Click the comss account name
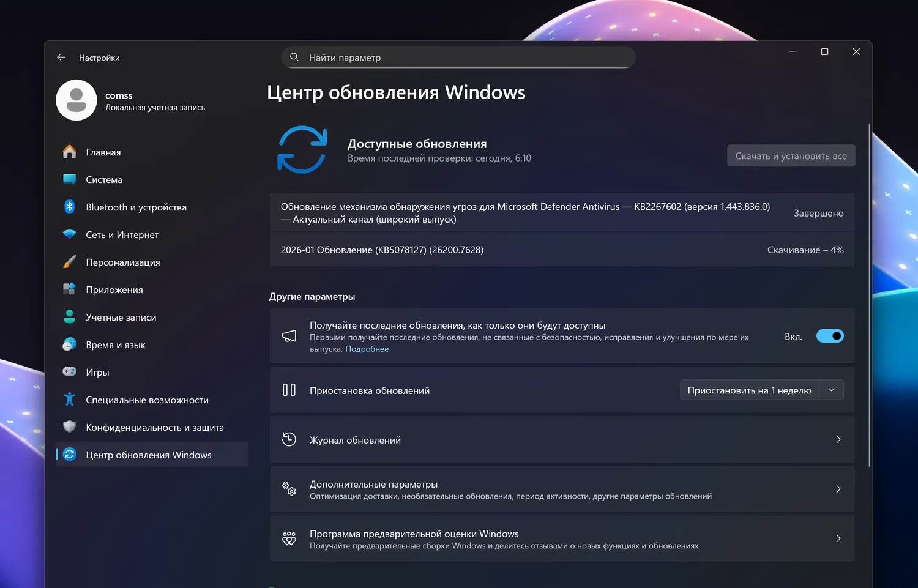The image size is (918, 588). pyautogui.click(x=119, y=95)
